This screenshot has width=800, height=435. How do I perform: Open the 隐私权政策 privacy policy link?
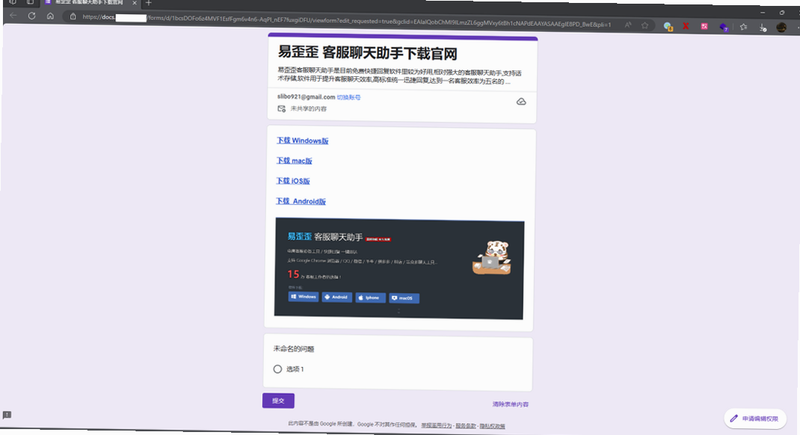tap(492, 426)
